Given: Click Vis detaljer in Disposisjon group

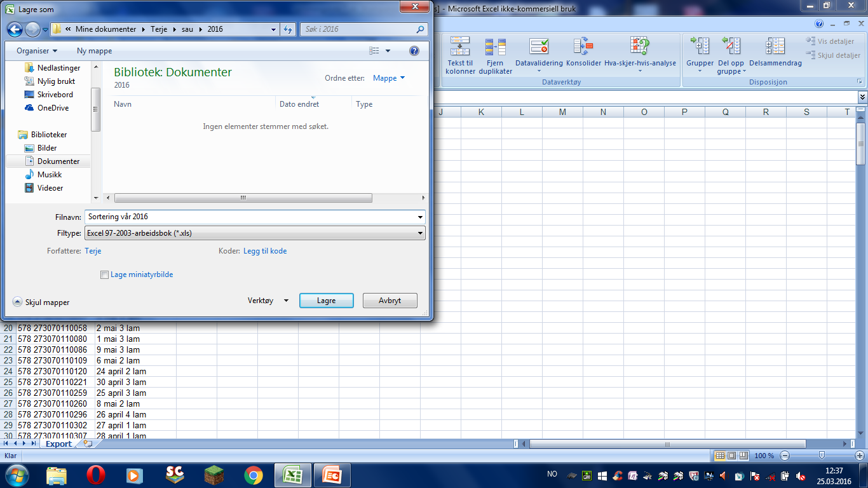Looking at the screenshot, I should pyautogui.click(x=830, y=41).
